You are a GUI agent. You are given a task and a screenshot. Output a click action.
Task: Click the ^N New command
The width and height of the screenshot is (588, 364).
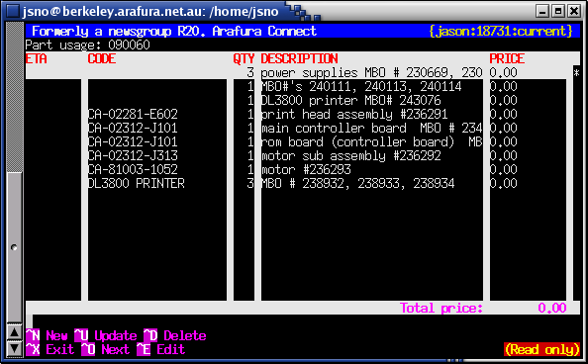(47, 335)
